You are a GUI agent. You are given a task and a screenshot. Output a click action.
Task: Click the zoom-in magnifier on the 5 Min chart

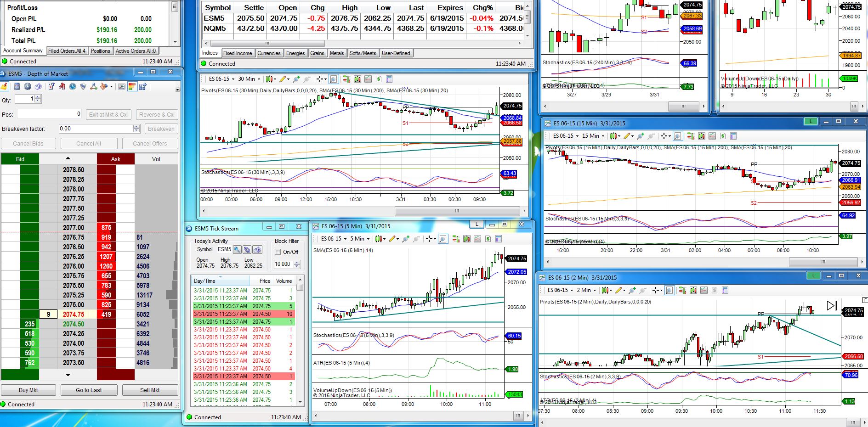click(443, 239)
